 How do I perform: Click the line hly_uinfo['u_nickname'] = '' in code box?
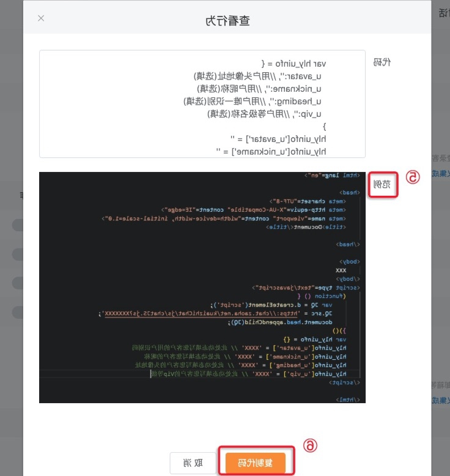coord(271,152)
